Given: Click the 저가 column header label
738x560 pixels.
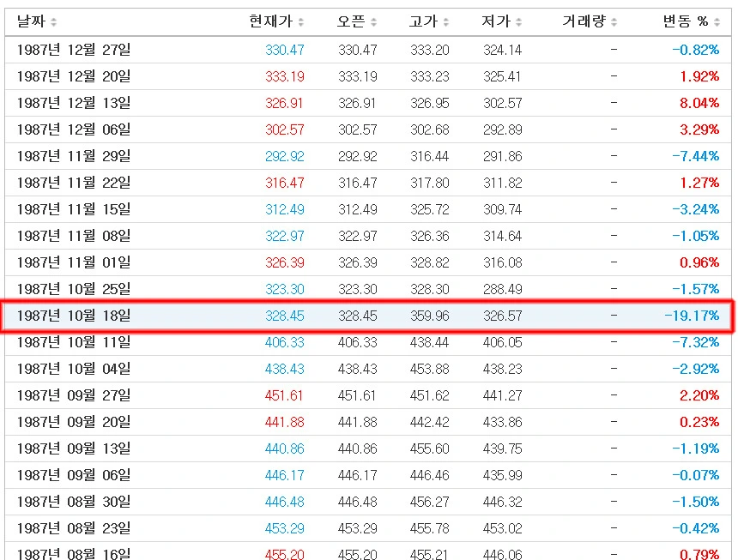Looking at the screenshot, I should (496, 21).
